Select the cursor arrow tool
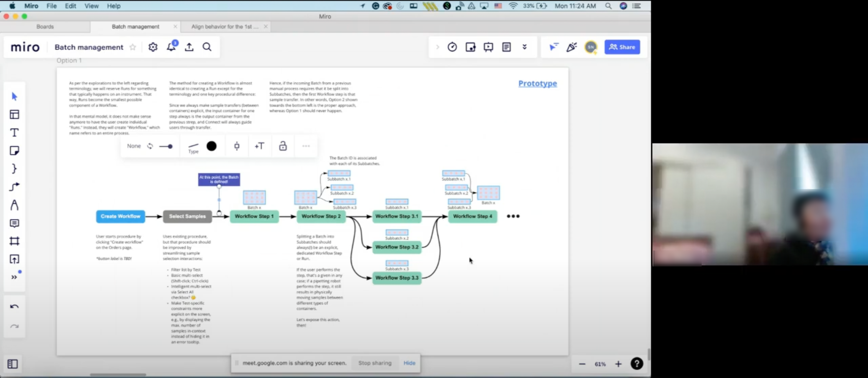 tap(14, 97)
